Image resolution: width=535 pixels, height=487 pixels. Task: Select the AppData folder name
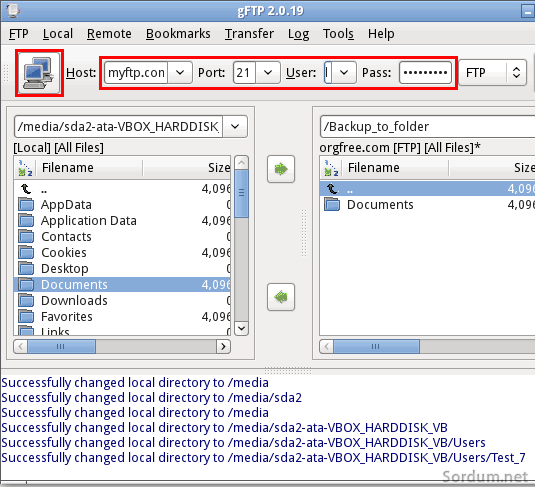click(x=66, y=205)
